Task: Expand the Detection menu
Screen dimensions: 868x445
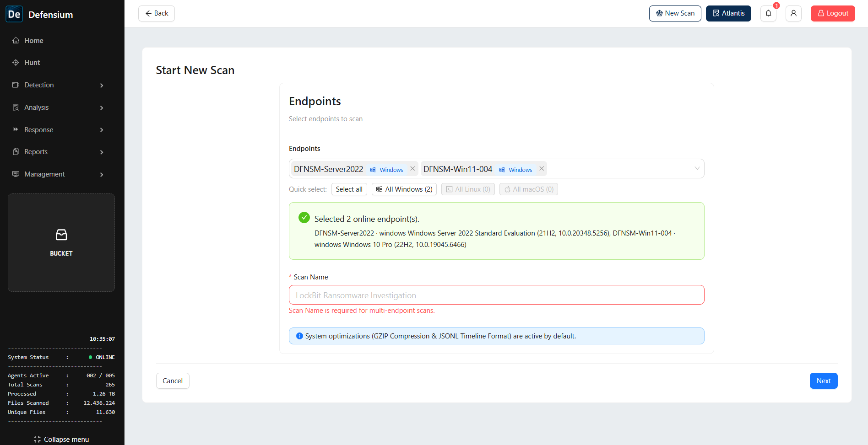Action: coord(58,85)
